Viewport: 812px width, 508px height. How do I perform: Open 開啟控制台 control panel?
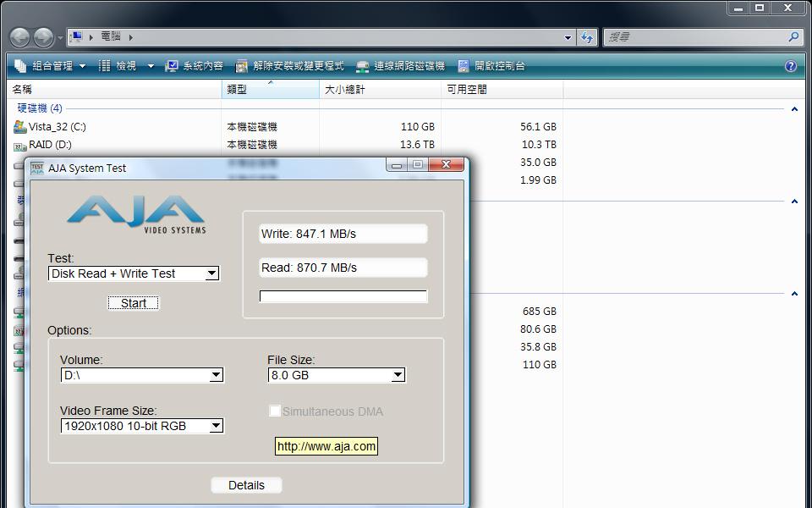click(x=491, y=66)
